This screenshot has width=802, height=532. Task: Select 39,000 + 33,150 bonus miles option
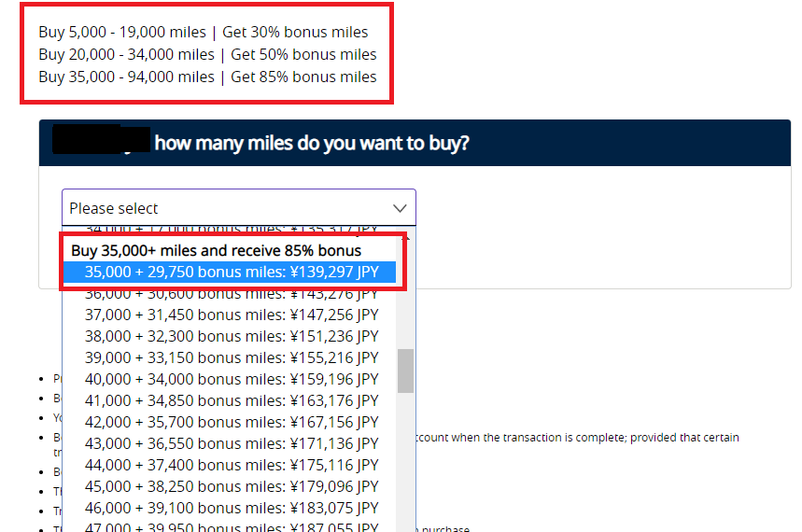pyautogui.click(x=231, y=357)
